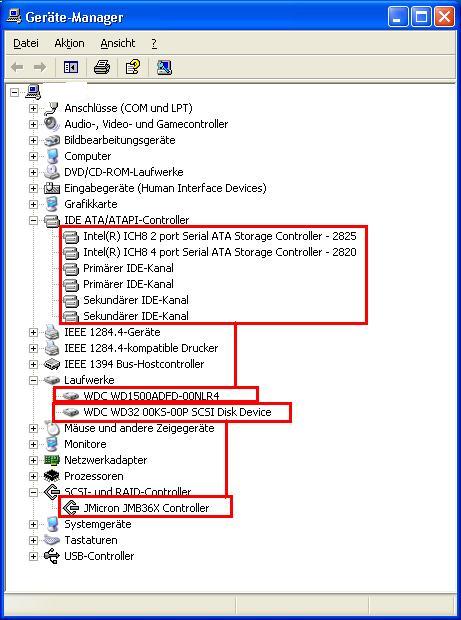Image resolution: width=461 pixels, height=620 pixels.
Task: Select the WDC WD1500ADFD-00NLR4 drive icon
Action: [71, 395]
